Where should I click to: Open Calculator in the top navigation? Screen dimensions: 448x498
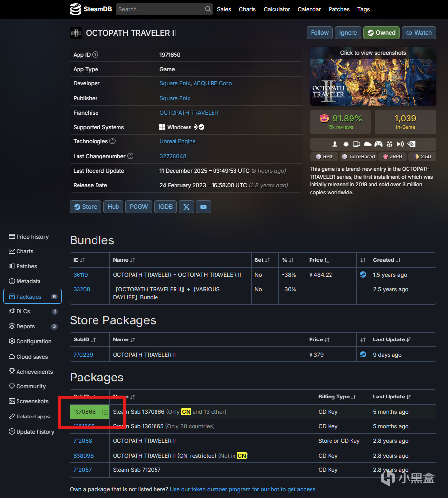276,9
